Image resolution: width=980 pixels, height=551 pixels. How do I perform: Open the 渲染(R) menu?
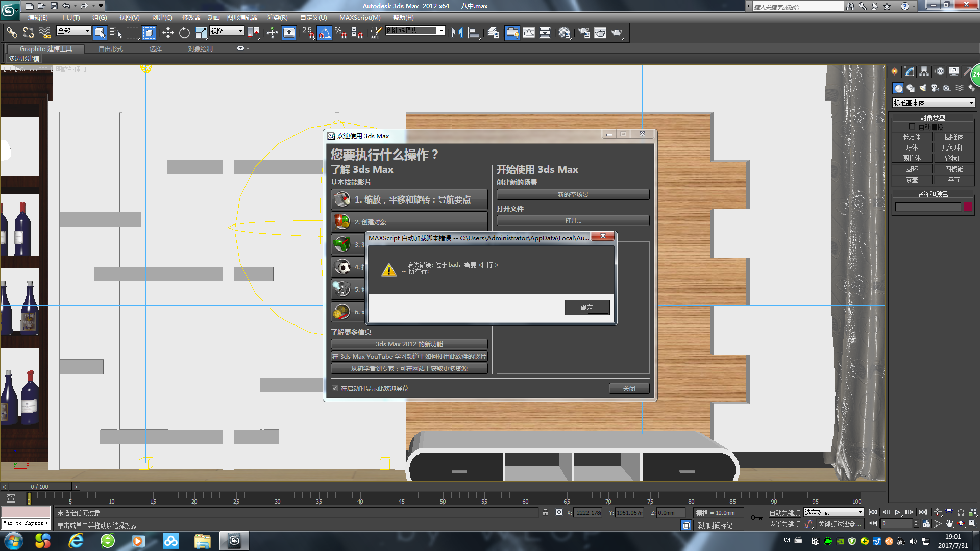pyautogui.click(x=277, y=18)
